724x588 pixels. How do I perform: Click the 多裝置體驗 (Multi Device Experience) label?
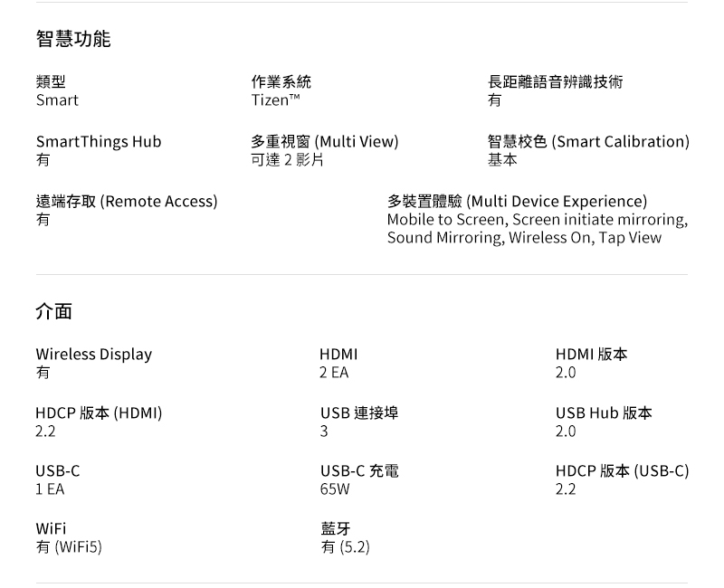[x=517, y=202]
